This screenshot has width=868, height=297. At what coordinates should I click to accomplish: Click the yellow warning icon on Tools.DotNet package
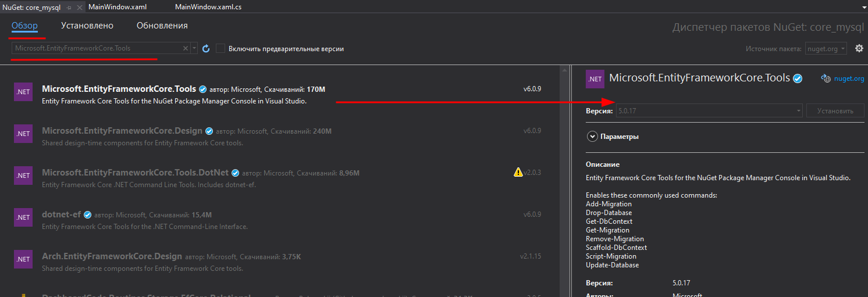[518, 172]
